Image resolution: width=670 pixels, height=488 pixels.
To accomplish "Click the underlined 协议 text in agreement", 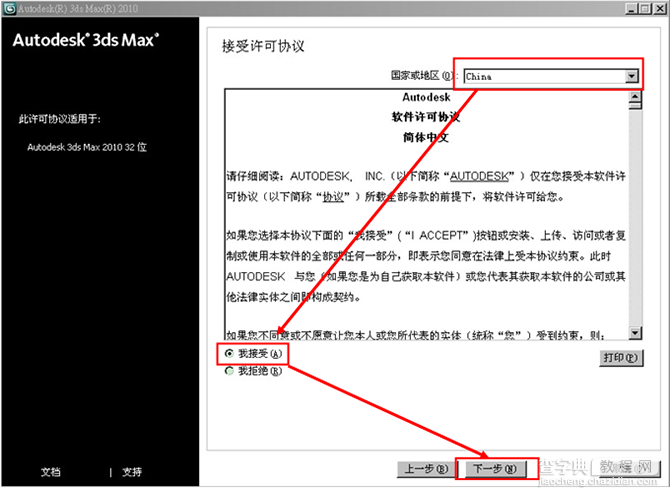I will pos(333,197).
